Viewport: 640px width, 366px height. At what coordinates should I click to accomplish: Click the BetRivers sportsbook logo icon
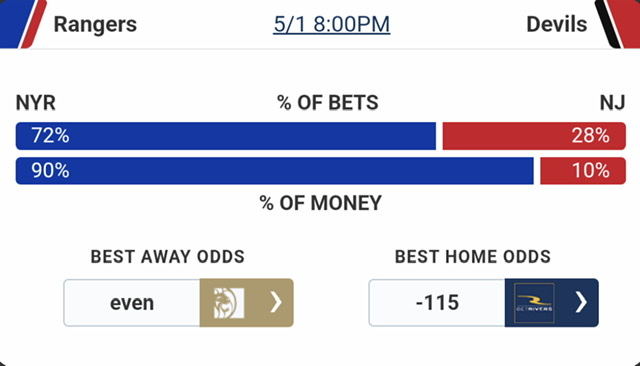point(534,303)
